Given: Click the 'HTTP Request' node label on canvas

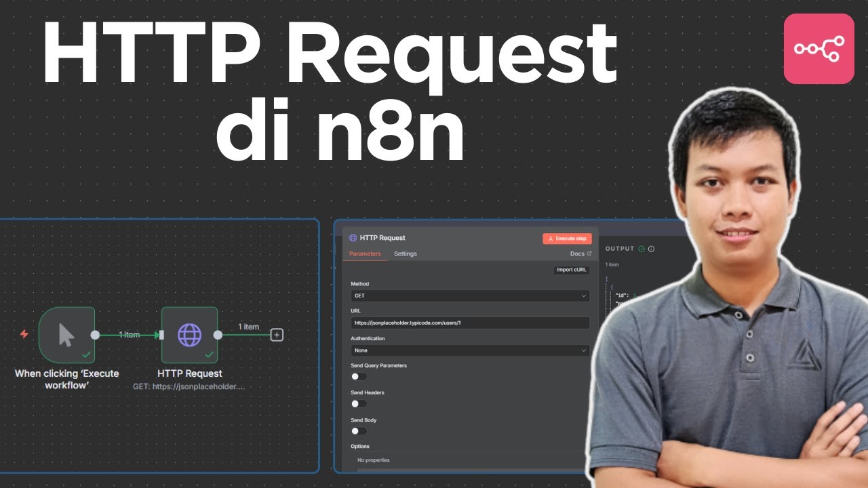Looking at the screenshot, I should pos(190,373).
